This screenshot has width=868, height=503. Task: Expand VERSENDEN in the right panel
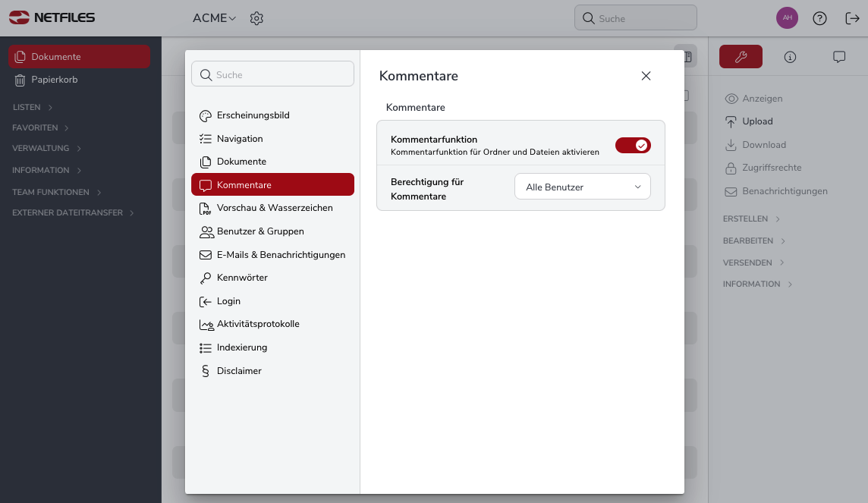coord(753,263)
